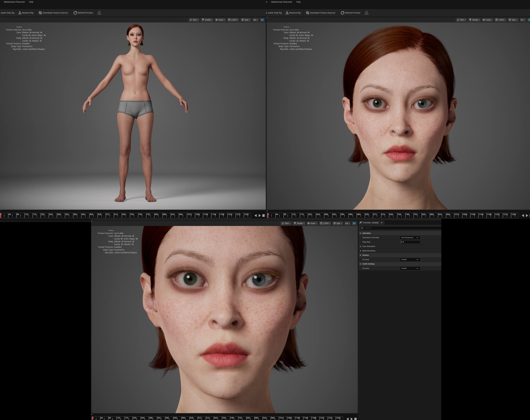Click stop button under the face close-up viewport
Viewport: 530px width, 420px height.
pyautogui.click(x=356, y=419)
